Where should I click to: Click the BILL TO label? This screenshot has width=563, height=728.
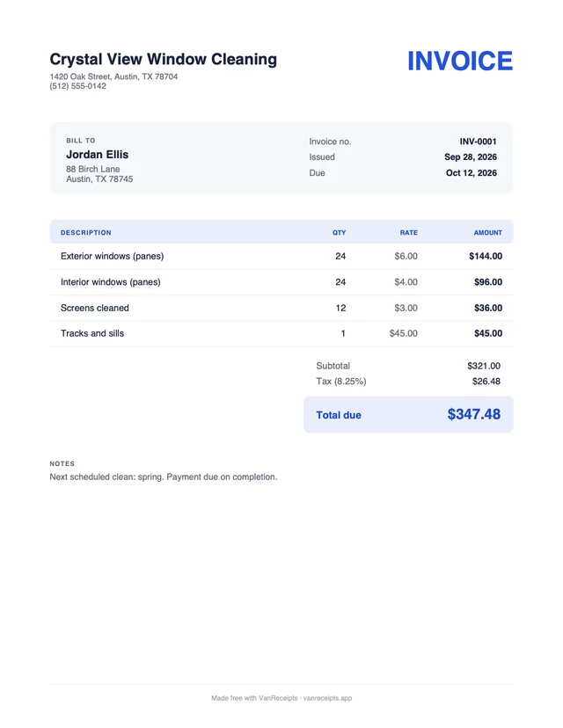81,140
